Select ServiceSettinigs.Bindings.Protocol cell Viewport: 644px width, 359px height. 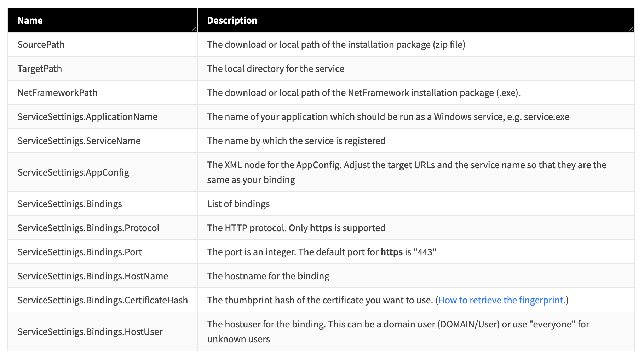tap(88, 228)
